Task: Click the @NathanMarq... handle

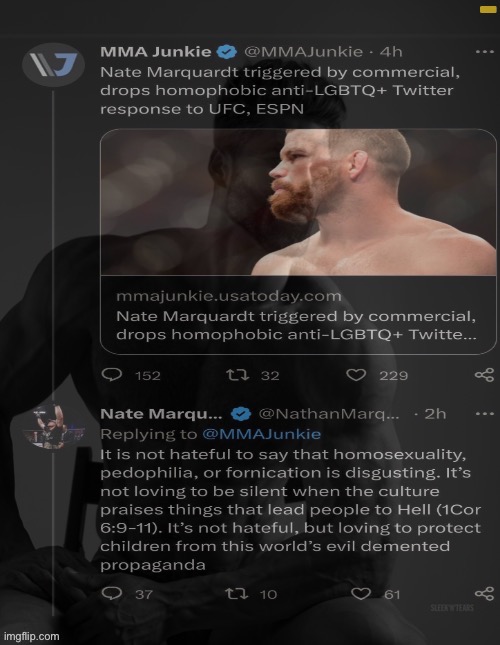Action: coord(329,413)
